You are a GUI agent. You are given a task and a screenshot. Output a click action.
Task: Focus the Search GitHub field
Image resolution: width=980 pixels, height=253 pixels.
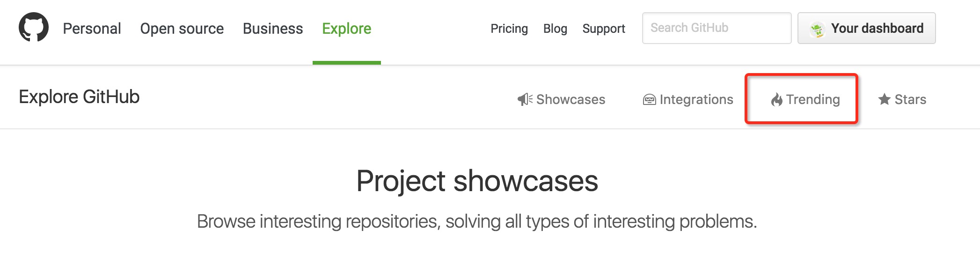tap(717, 28)
